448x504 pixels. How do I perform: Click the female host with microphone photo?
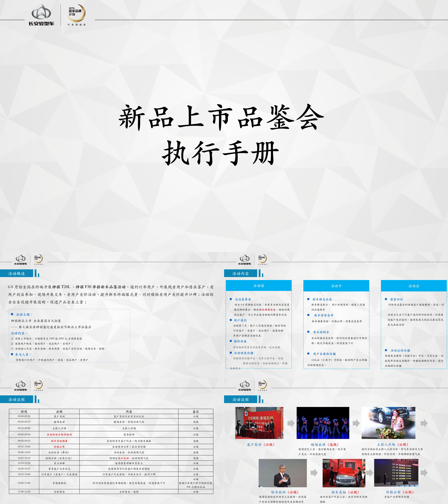tap(389, 423)
